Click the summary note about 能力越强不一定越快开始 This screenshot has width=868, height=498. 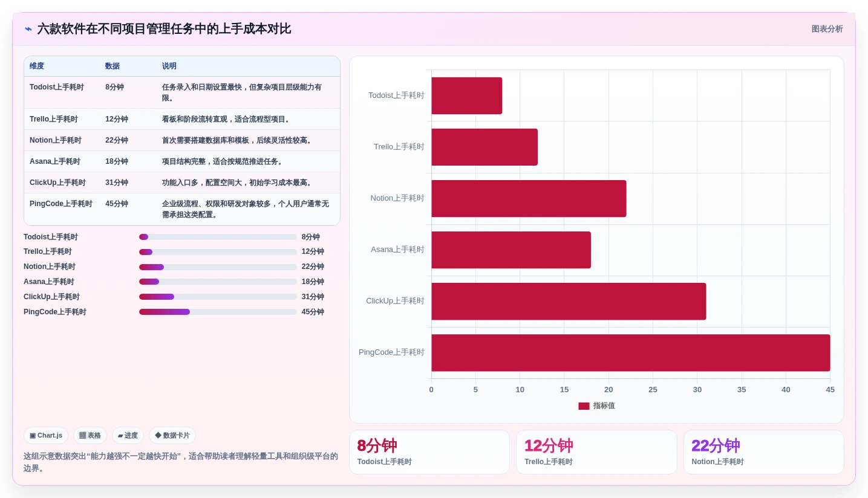point(181,462)
